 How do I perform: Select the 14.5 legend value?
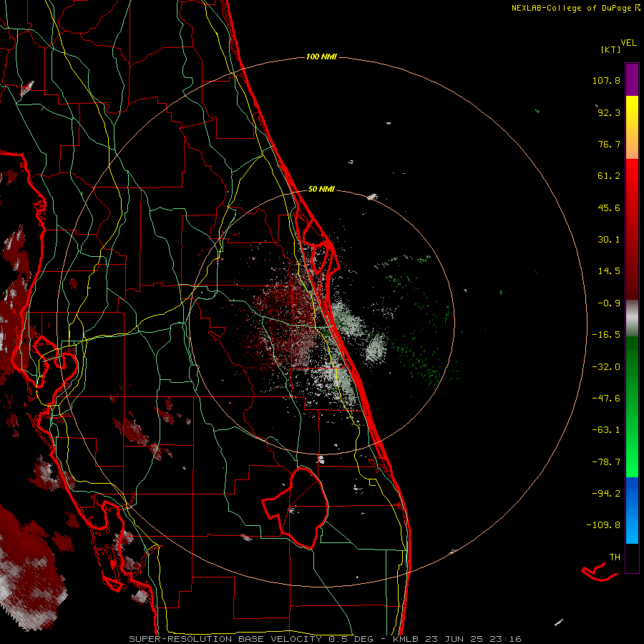[609, 271]
